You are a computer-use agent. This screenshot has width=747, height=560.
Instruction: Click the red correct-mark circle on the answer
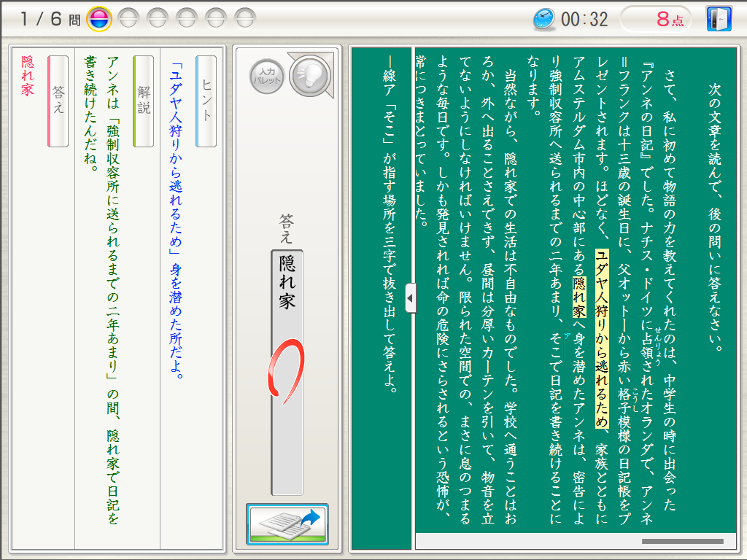(284, 373)
